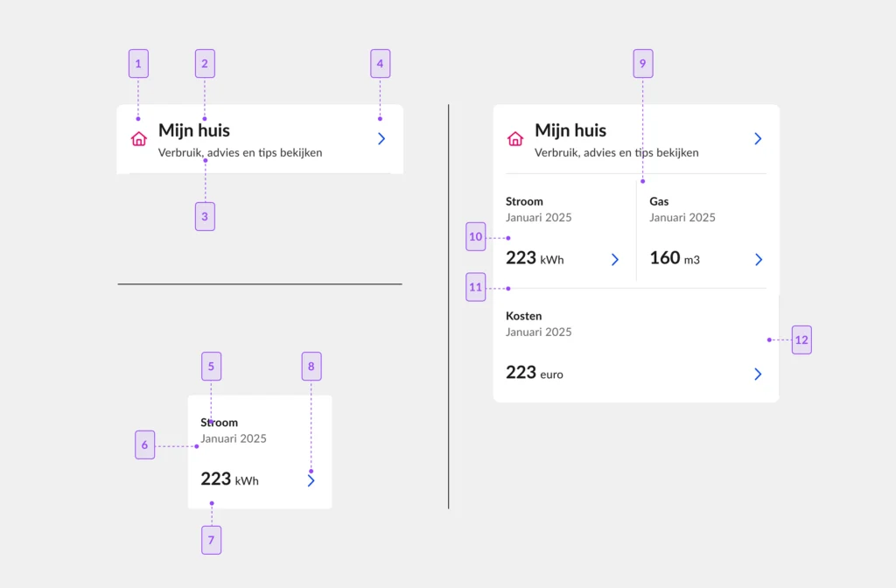Open the right Mijn huis card via its chevron
This screenshot has height=588, width=896.
coord(758,139)
